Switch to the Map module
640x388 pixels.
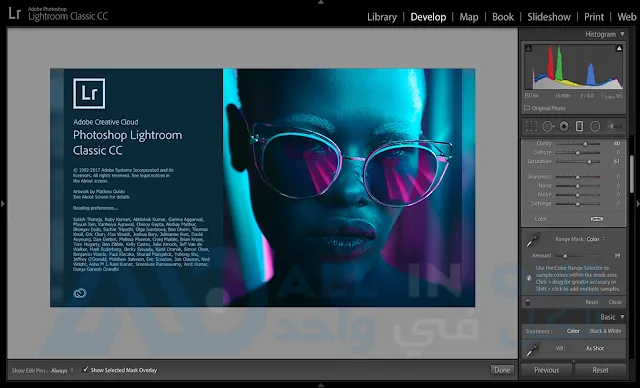click(469, 17)
